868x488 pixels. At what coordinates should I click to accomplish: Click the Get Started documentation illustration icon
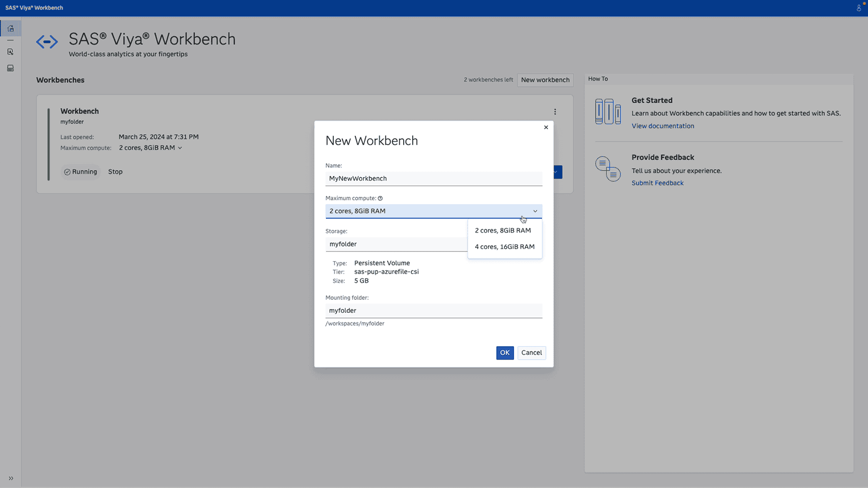pos(608,111)
